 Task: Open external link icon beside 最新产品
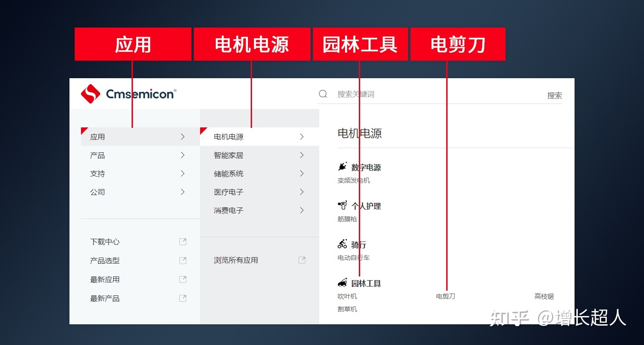[x=183, y=298]
